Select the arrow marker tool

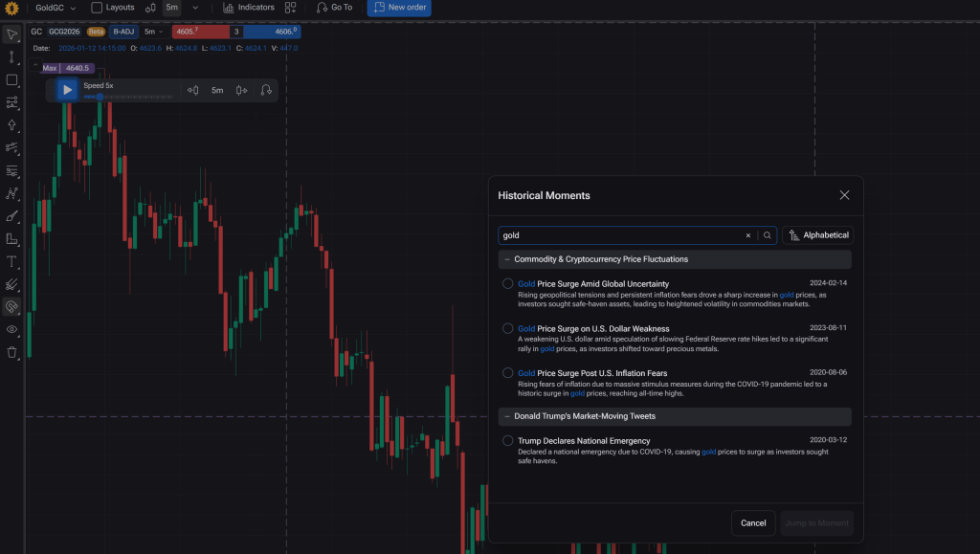pyautogui.click(x=11, y=125)
